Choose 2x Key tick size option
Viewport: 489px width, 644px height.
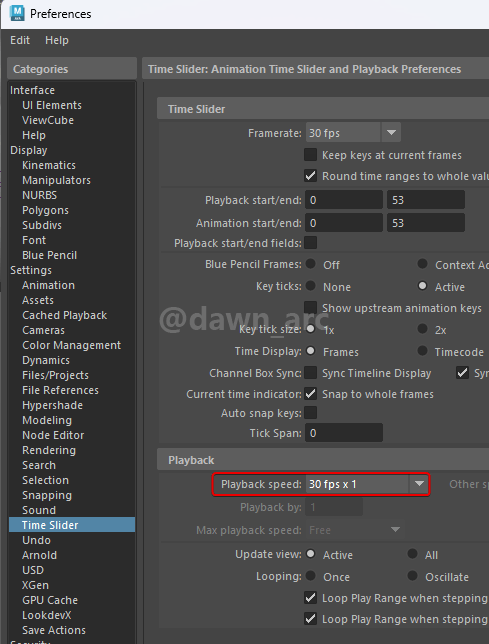coord(422,329)
